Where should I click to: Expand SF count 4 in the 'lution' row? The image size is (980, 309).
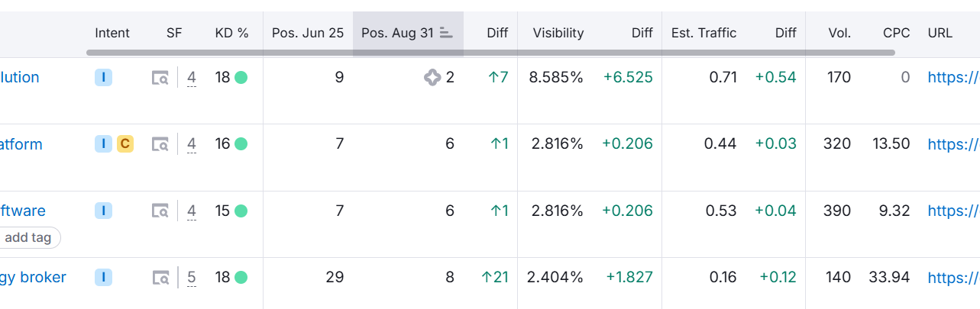coord(192,78)
